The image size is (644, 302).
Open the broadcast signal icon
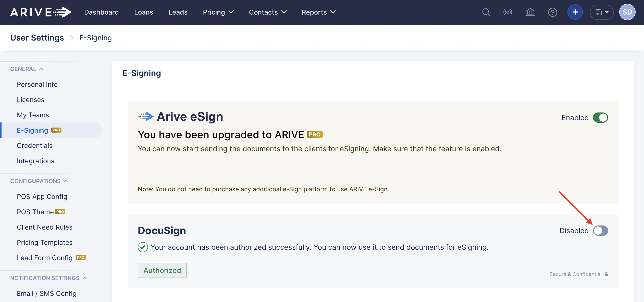tap(508, 12)
